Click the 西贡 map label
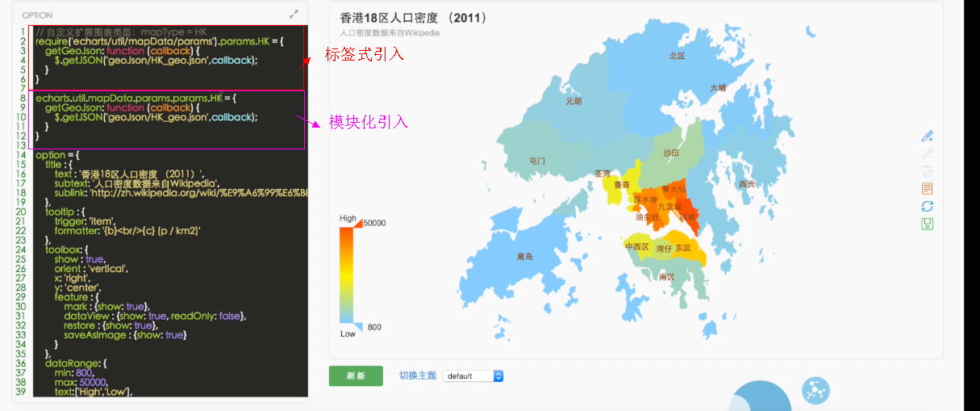This screenshot has height=411, width=980. pos(747,184)
